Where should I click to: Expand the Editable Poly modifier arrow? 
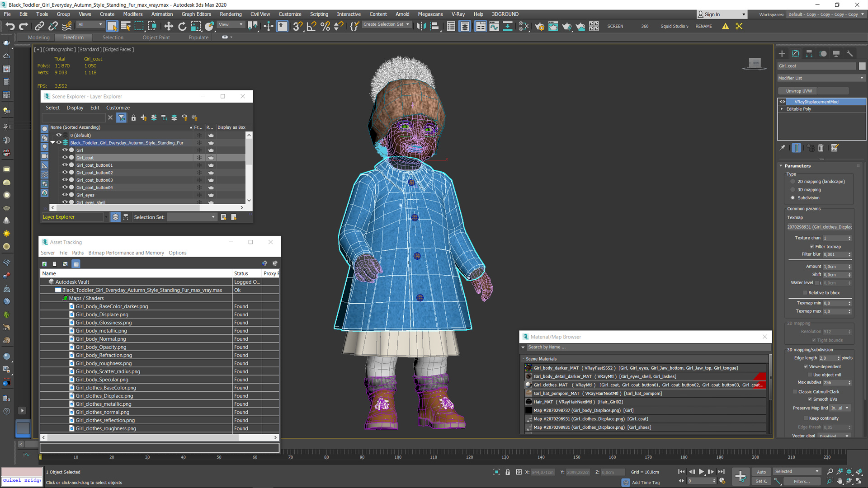(782, 109)
